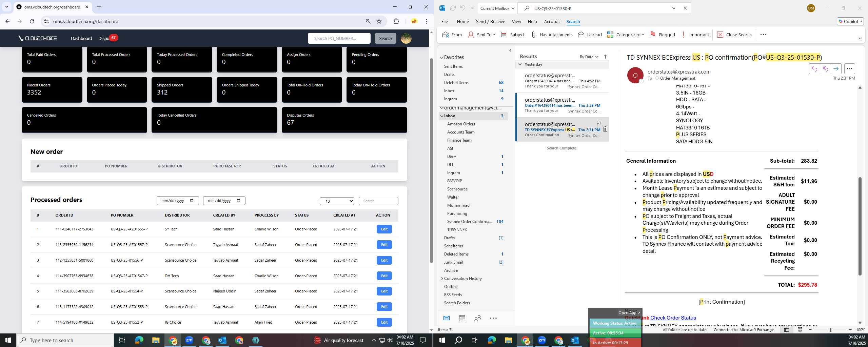Open Copilot button in Outlook
Viewport: 868px width, 347px height.
[850, 21]
